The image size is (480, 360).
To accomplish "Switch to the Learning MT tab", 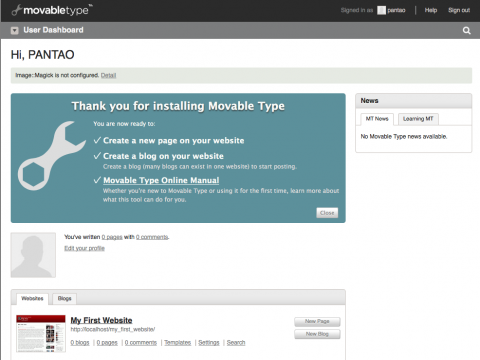I will click(x=418, y=119).
